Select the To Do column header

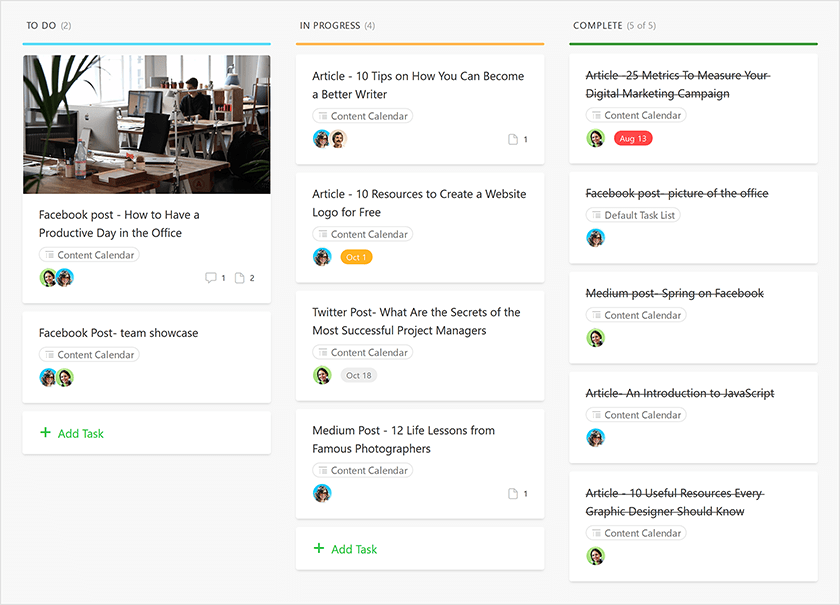(41, 26)
